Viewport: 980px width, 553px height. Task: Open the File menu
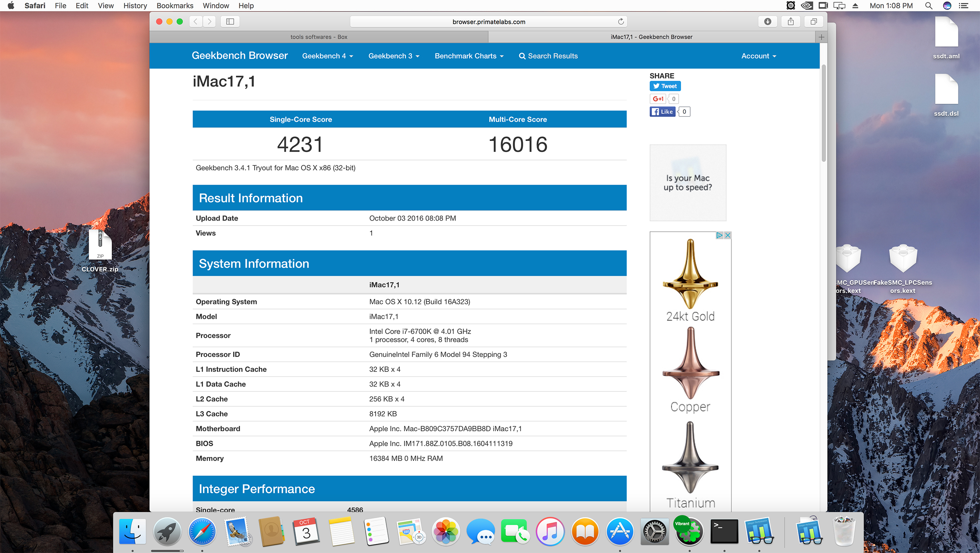60,6
